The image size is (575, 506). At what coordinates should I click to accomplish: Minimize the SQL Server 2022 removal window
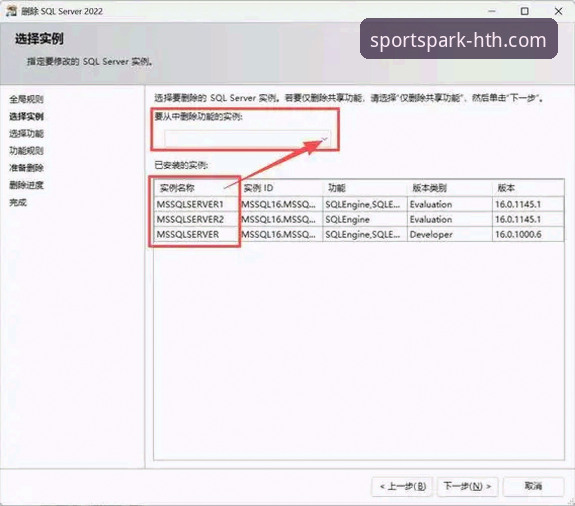tap(492, 11)
